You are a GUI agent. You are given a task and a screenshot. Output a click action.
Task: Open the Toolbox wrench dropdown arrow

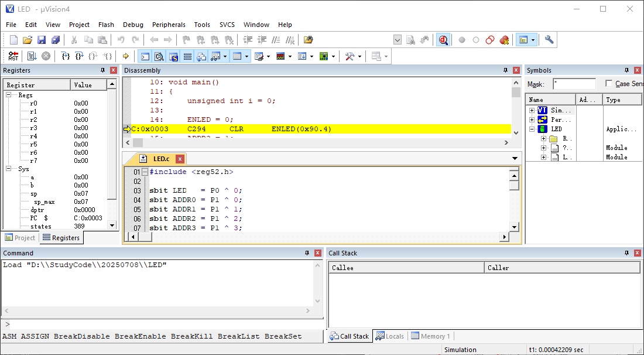(x=359, y=56)
